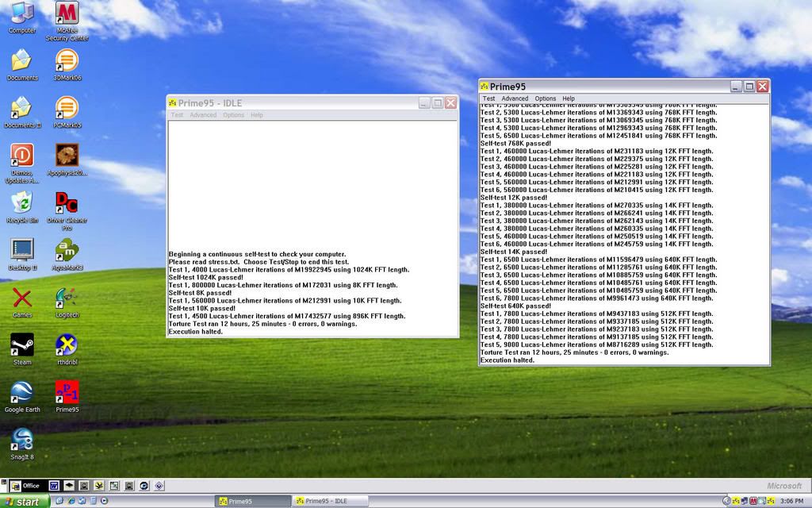Viewport: 812px width, 508px height.
Task: Click the M17432577 896K FFT line in IDLE window
Action: point(287,316)
